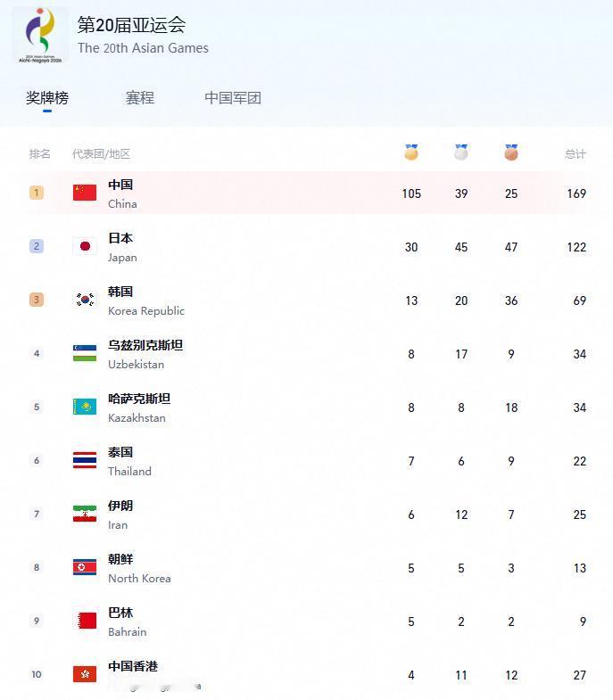Viewport: 613px width, 700px height.
Task: Click the Kazakhstan flag icon
Action: (x=85, y=407)
